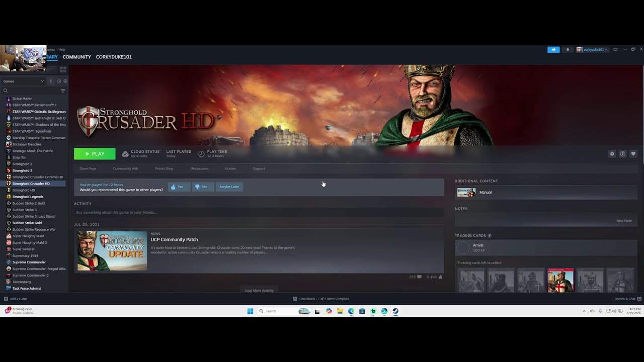Click the play time clock icon
Viewport: 644px width, 362px height.
coord(201,154)
